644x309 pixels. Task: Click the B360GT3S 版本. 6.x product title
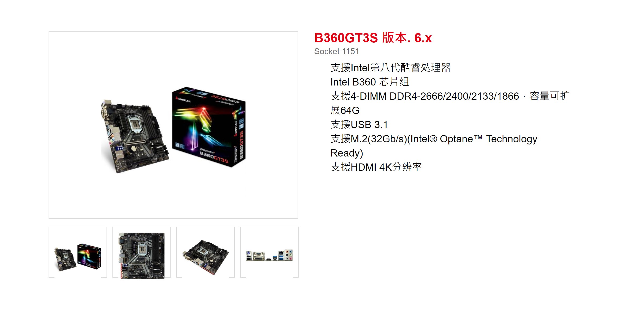pyautogui.click(x=373, y=38)
